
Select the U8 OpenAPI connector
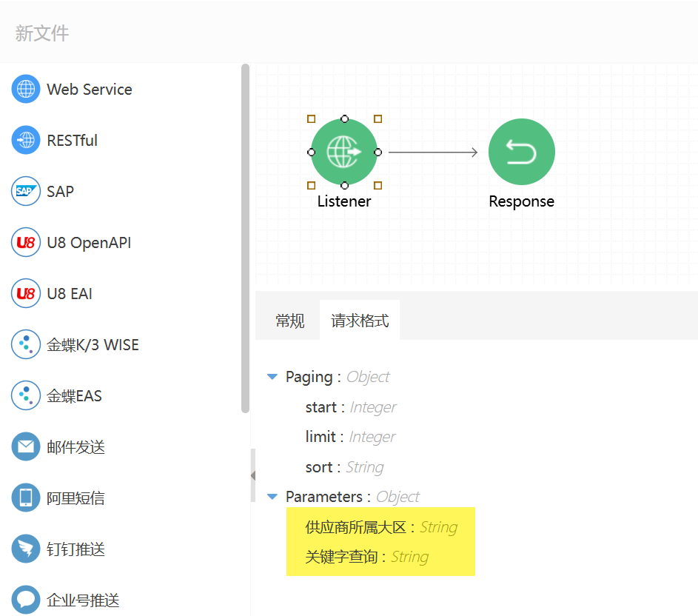pos(25,242)
